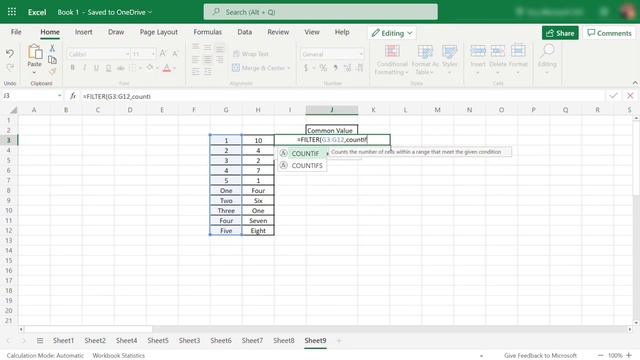The width and height of the screenshot is (640, 360).
Task: Open the Borders icon
Action: coord(132,68)
